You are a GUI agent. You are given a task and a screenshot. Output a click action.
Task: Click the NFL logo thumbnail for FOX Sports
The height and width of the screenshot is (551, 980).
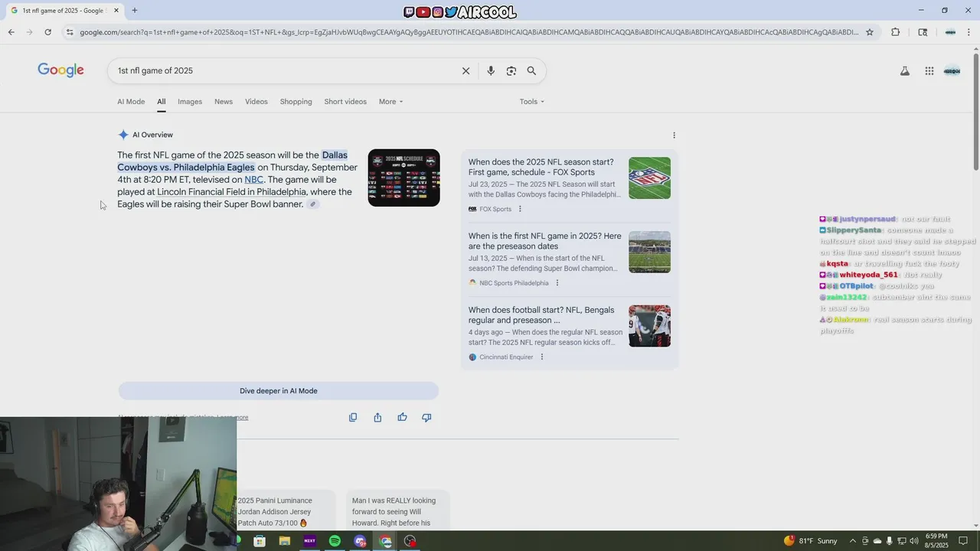(649, 178)
